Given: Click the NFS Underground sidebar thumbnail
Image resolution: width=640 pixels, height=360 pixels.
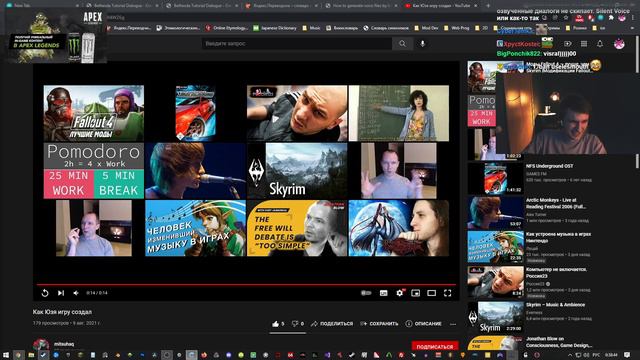Looking at the screenshot, I should [x=495, y=178].
